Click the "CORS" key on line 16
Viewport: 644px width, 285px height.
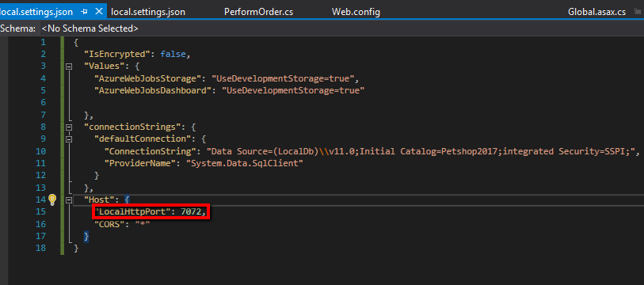[109, 224]
